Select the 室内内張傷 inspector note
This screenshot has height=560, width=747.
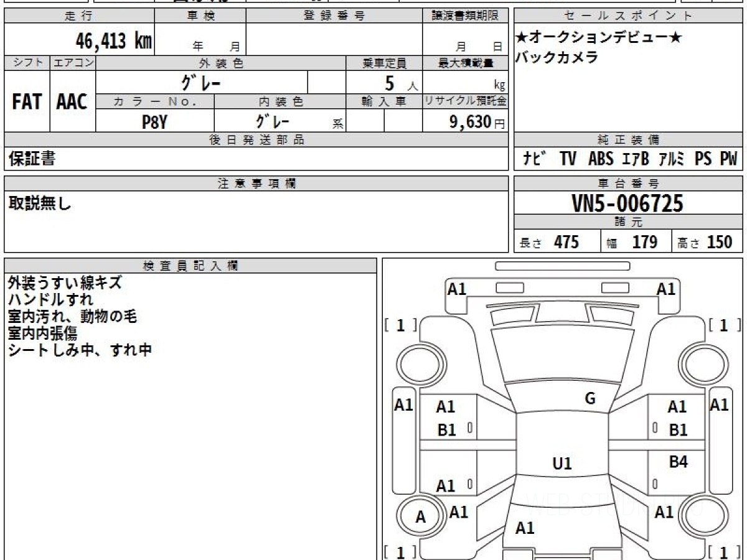click(x=42, y=333)
